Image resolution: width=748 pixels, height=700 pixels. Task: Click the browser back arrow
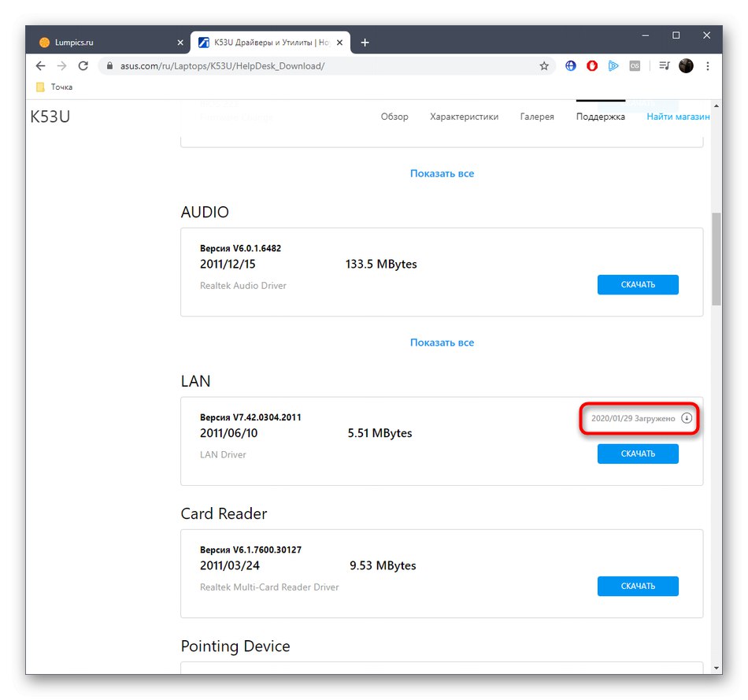pos(41,66)
